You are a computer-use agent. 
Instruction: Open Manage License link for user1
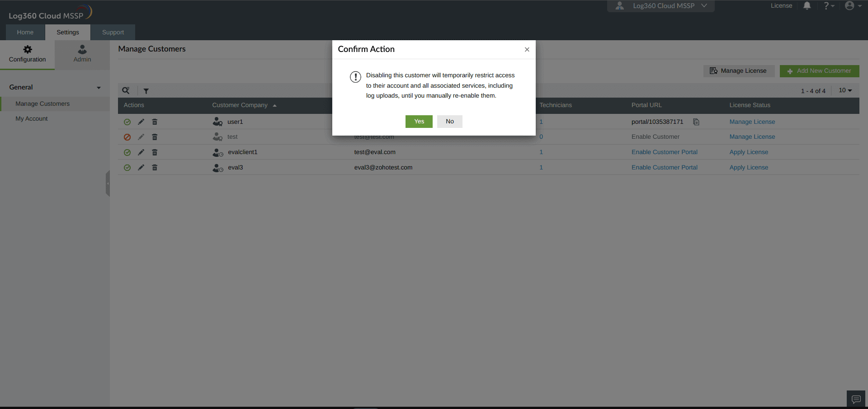tap(752, 122)
